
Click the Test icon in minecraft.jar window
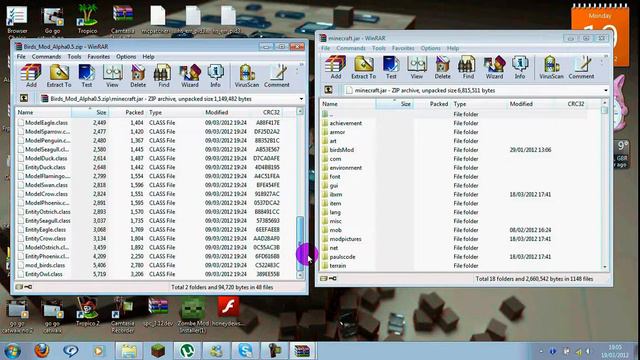[x=391, y=67]
